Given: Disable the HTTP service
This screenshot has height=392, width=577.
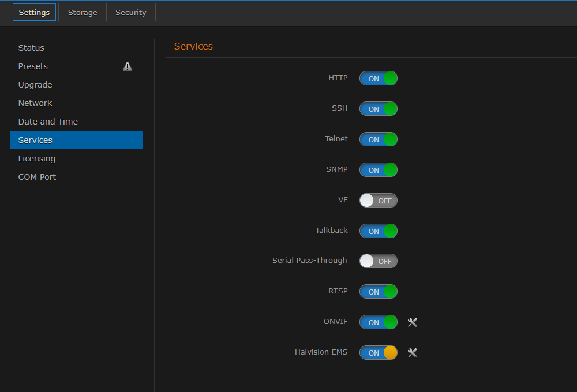Looking at the screenshot, I should point(378,78).
